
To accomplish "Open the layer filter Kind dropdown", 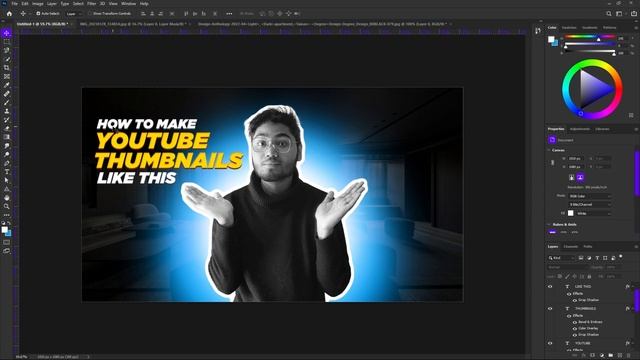I will tap(562, 258).
